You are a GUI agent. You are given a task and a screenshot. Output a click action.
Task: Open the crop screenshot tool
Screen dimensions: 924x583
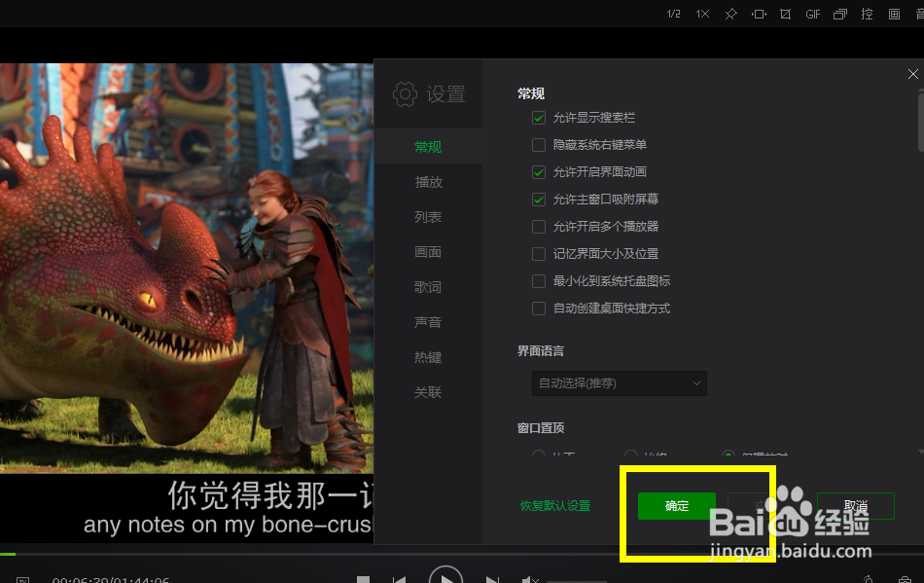(786, 14)
